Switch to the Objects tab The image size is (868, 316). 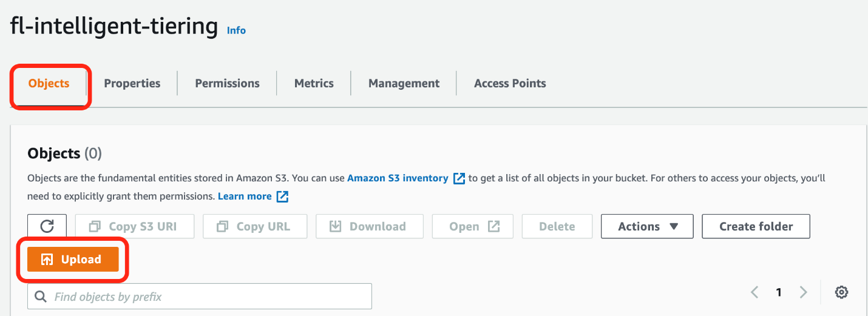coord(49,84)
